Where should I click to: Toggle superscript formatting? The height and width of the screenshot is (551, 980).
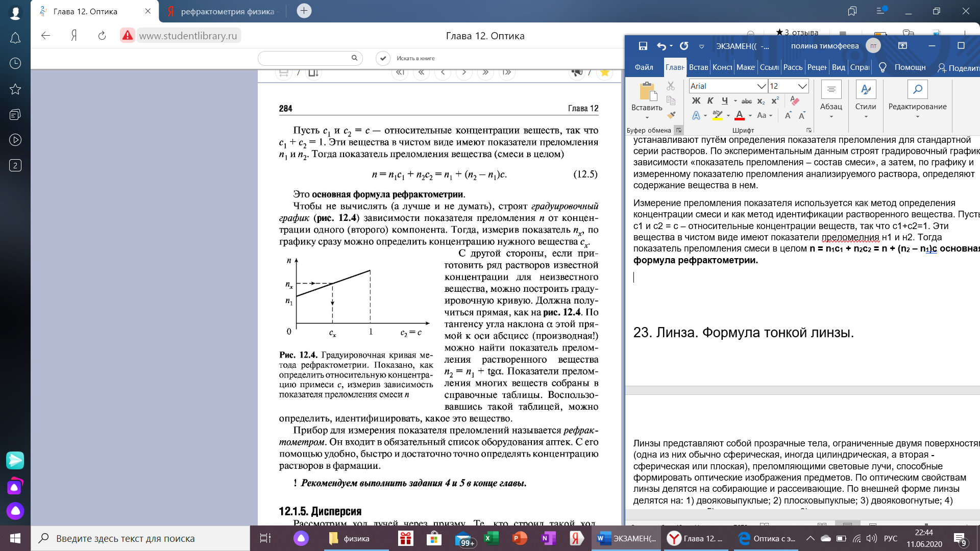coord(775,101)
